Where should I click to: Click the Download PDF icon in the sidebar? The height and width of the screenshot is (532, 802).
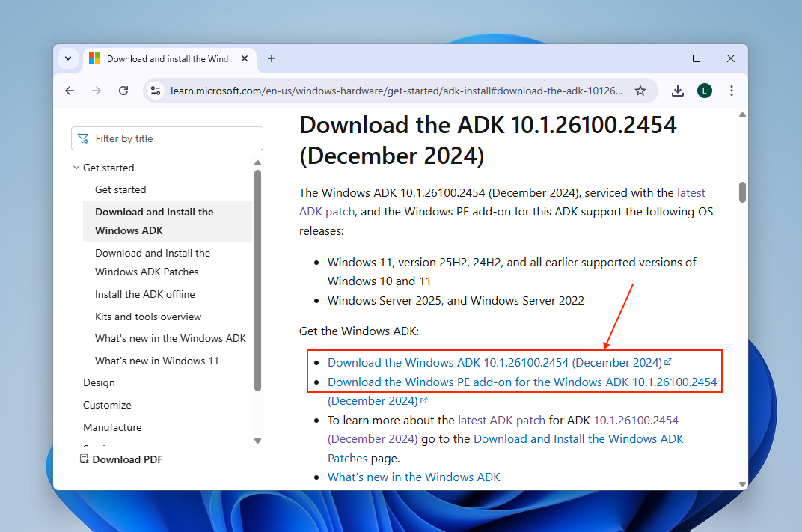[85, 459]
